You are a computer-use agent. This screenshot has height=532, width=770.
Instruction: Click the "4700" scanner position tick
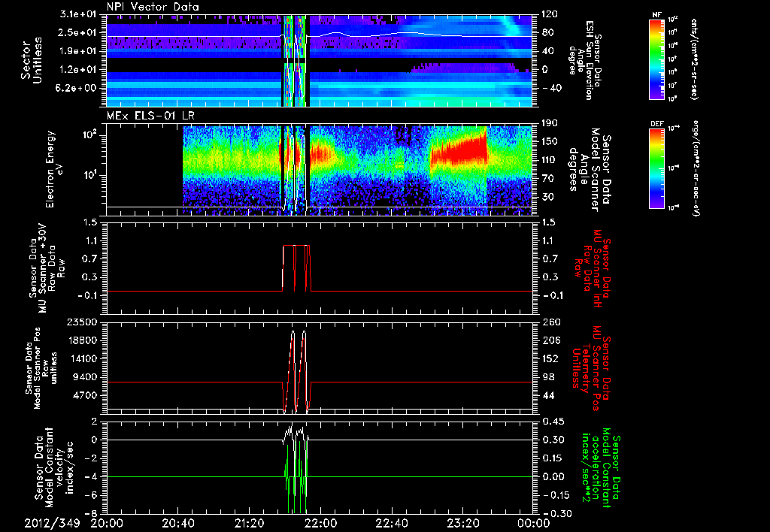[85, 395]
